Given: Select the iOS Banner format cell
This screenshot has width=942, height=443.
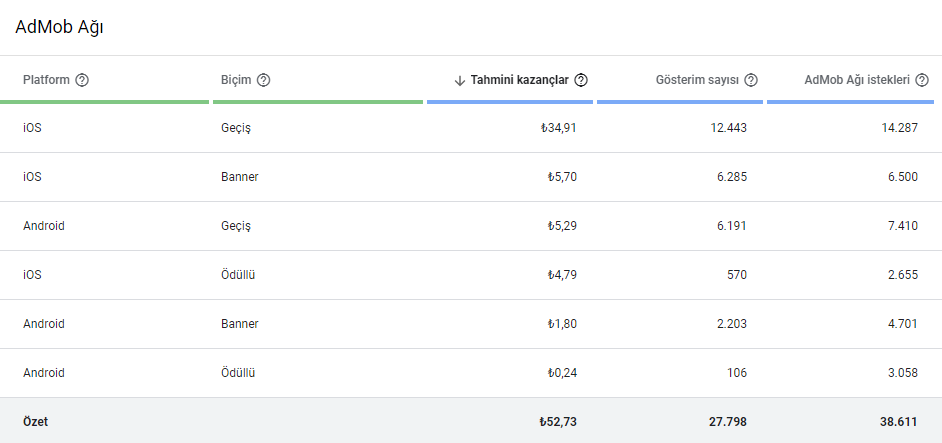Looking at the screenshot, I should coord(239,177).
